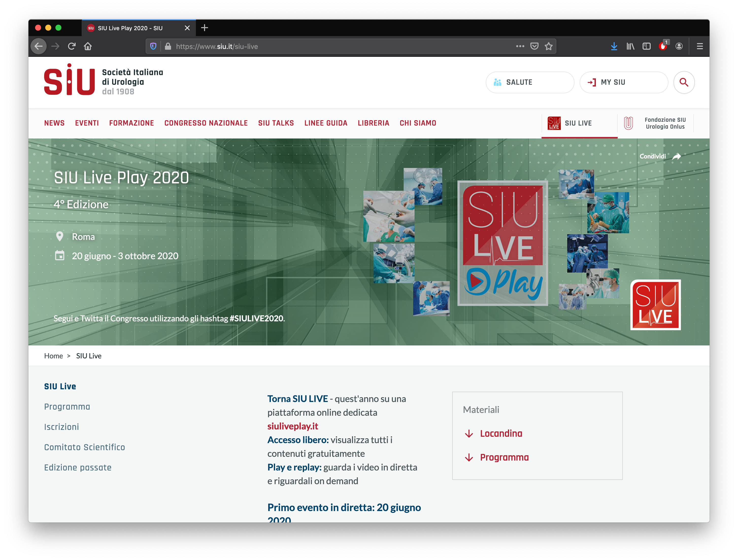Click the date 20 giugno - 3 ottobre 2020
Image resolution: width=738 pixels, height=560 pixels.
(125, 256)
